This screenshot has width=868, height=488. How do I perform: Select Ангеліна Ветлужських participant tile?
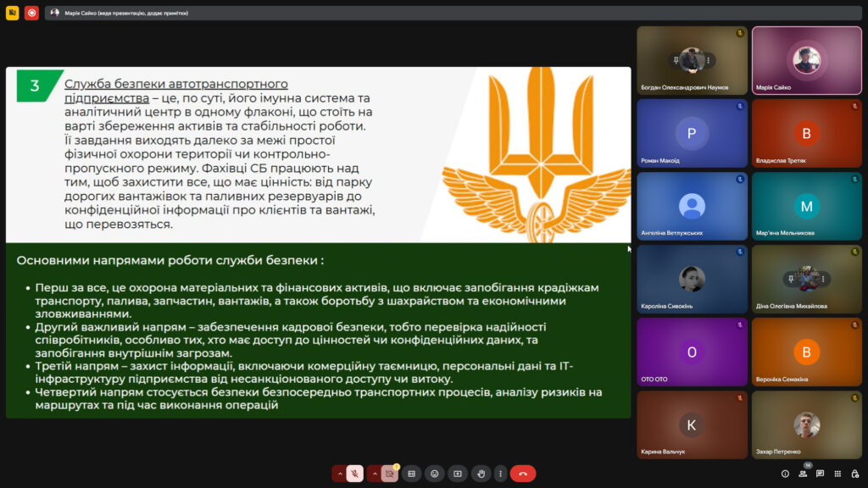(692, 207)
